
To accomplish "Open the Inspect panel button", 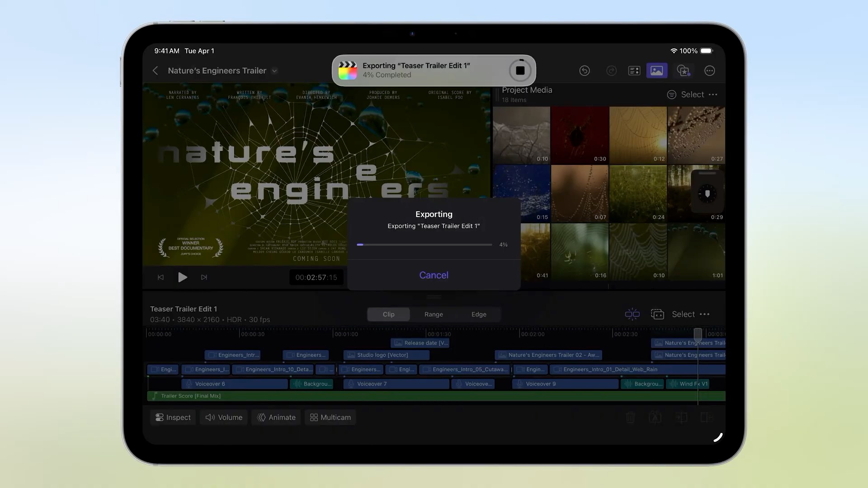I will tap(173, 417).
